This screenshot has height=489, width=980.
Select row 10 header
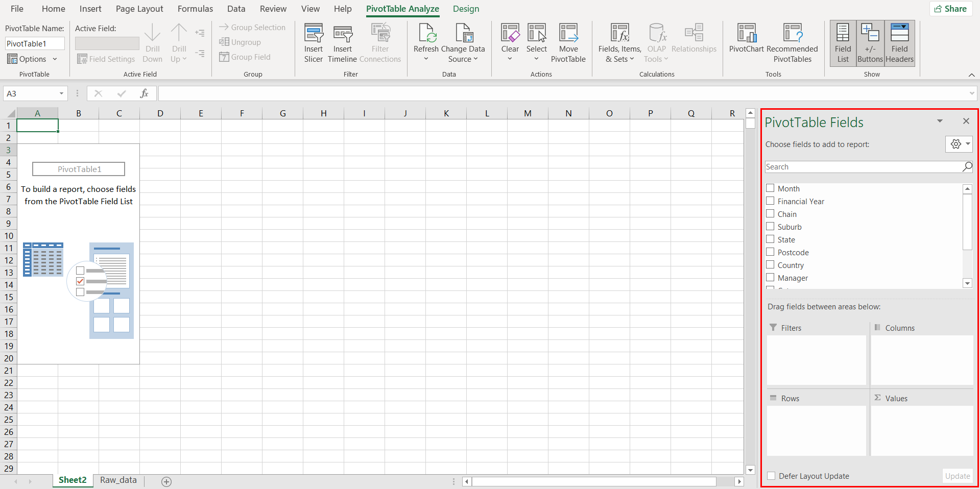coord(9,236)
